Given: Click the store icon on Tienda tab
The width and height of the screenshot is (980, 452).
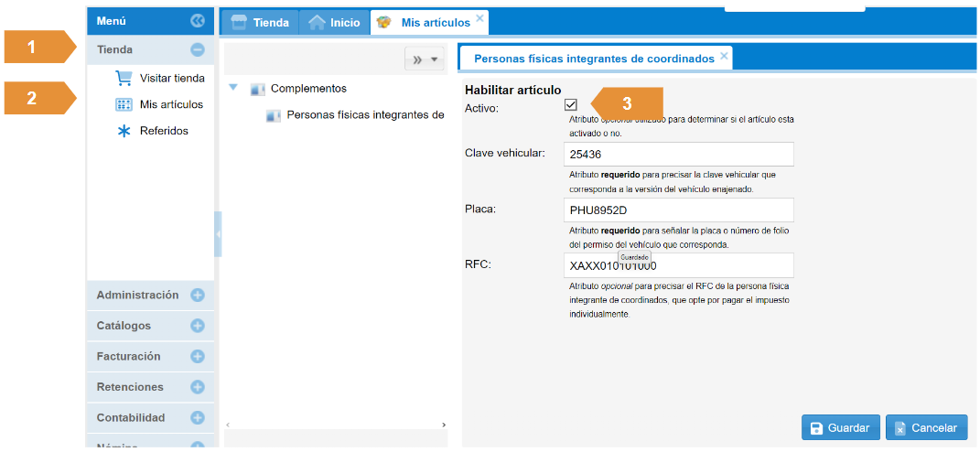Looking at the screenshot, I should [x=238, y=22].
